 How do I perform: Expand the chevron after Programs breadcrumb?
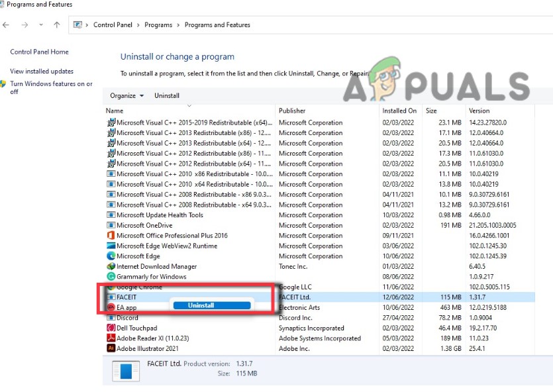click(178, 25)
